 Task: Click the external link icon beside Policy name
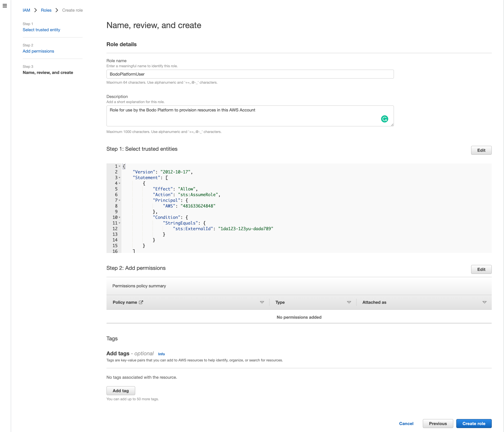[x=141, y=302]
